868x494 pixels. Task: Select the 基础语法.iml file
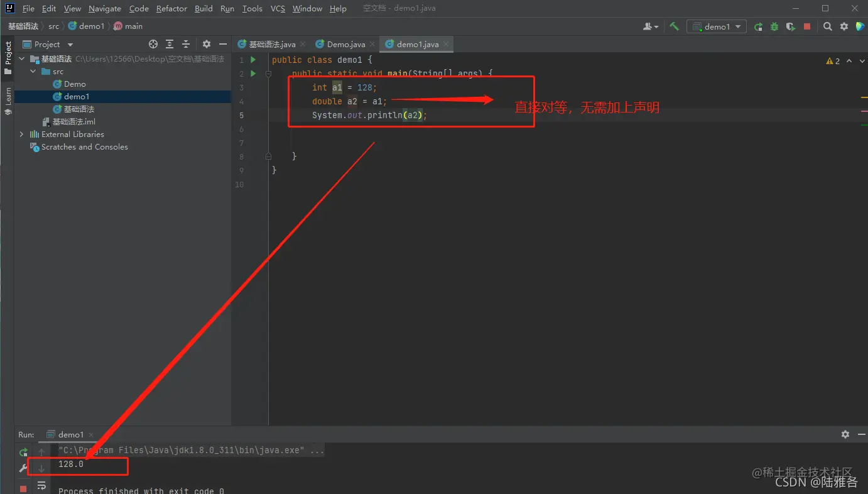click(68, 121)
